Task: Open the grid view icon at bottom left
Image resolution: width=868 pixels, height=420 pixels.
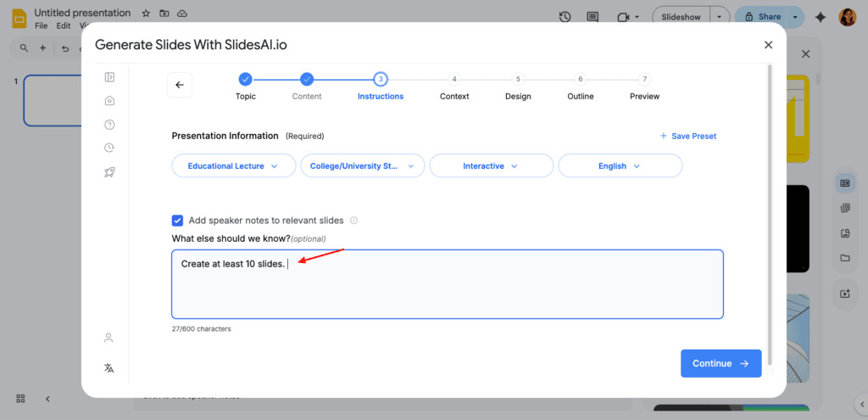Action: coord(20,399)
